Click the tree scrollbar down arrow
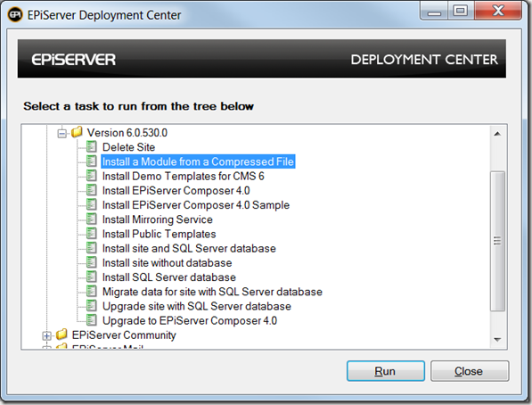 coord(497,339)
